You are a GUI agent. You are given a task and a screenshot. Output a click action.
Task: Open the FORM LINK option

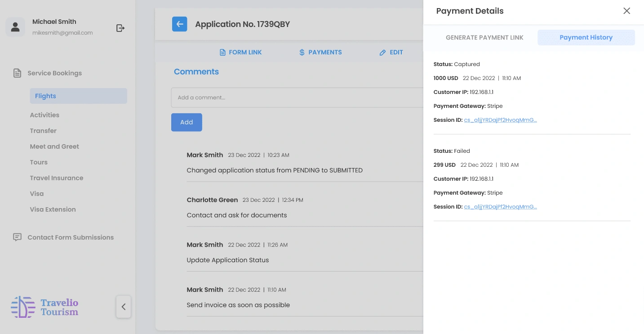240,53
